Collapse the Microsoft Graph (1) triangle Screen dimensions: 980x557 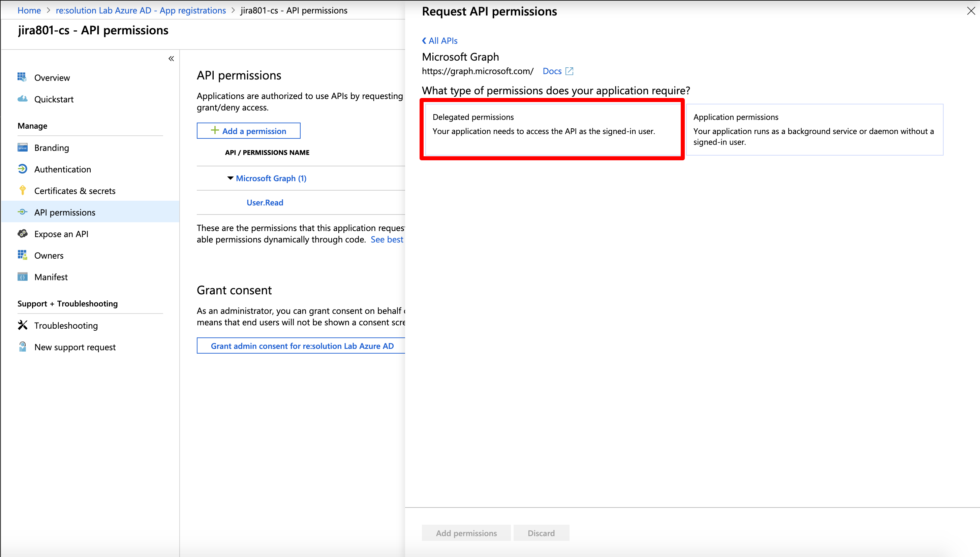point(230,178)
